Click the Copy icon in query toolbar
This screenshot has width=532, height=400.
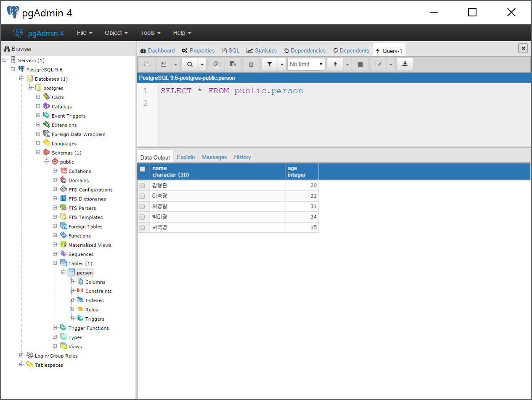point(216,64)
